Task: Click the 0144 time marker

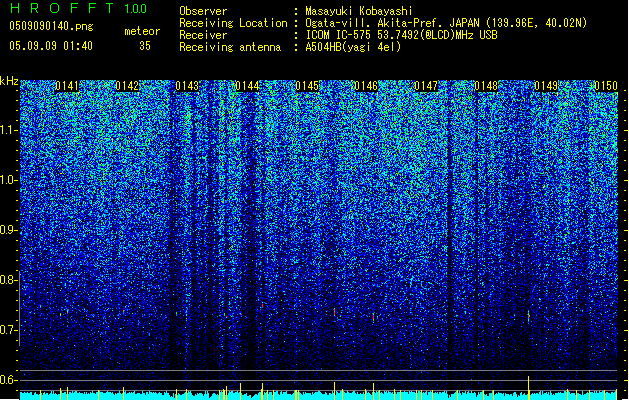Action: (x=247, y=86)
